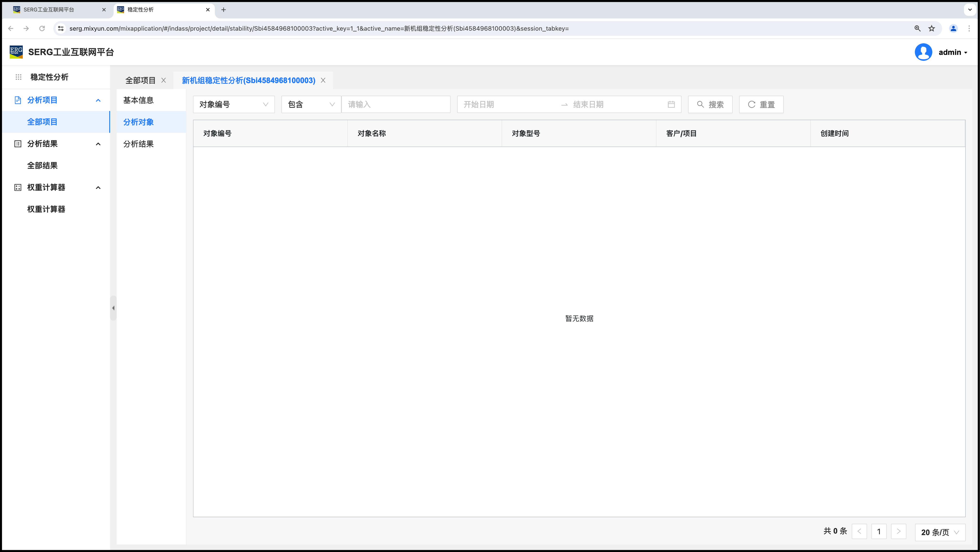Go to the next page arrow

(x=898, y=531)
